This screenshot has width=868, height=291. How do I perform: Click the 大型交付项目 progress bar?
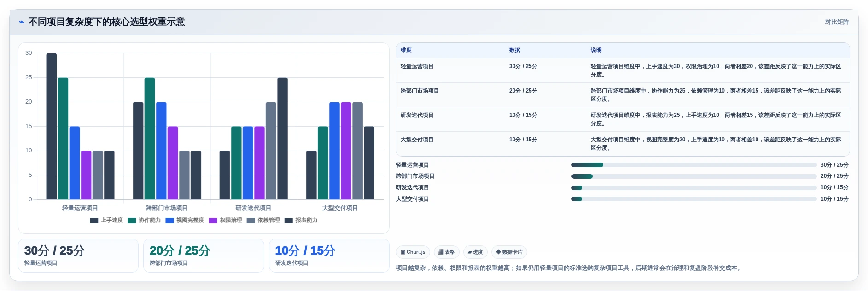pos(694,199)
